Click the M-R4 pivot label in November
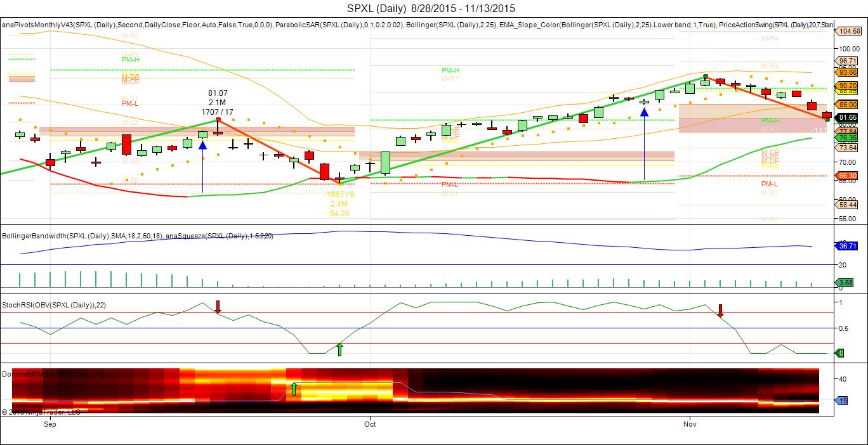This screenshot has height=445, width=868. tap(770, 39)
